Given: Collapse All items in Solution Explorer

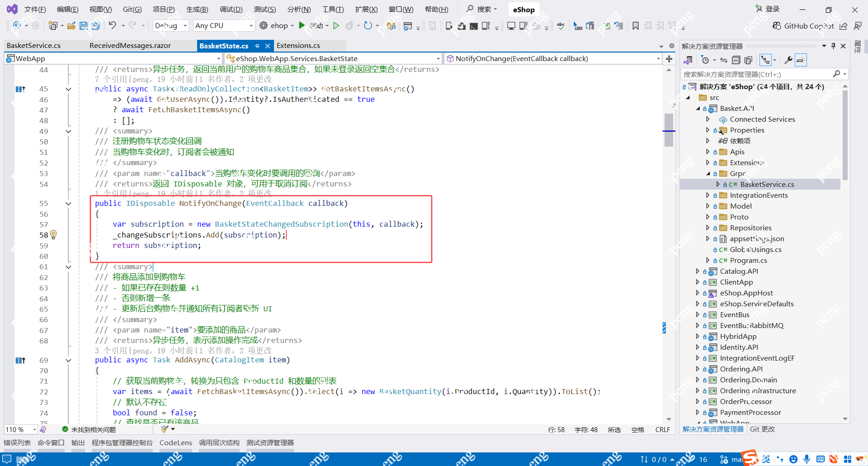Looking at the screenshot, I should pos(736,60).
